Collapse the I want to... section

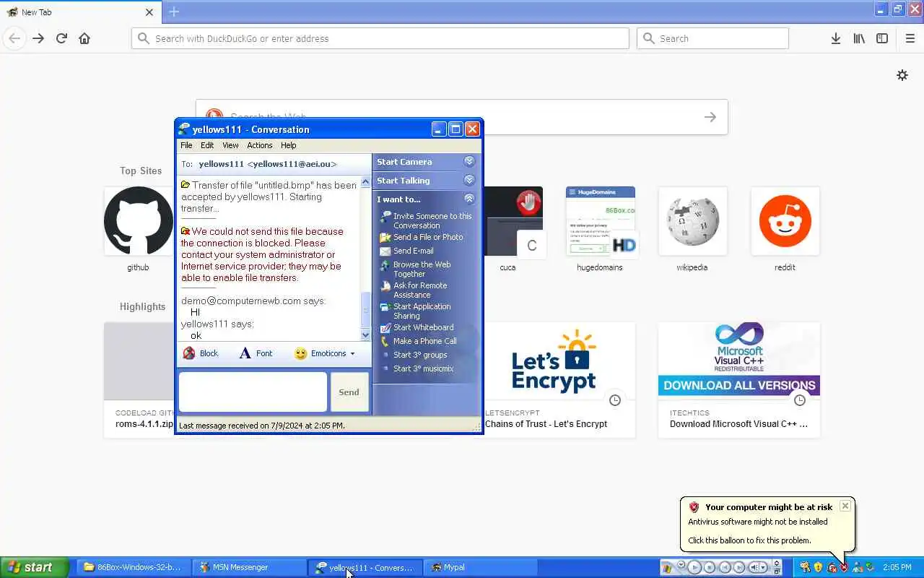[x=469, y=199]
